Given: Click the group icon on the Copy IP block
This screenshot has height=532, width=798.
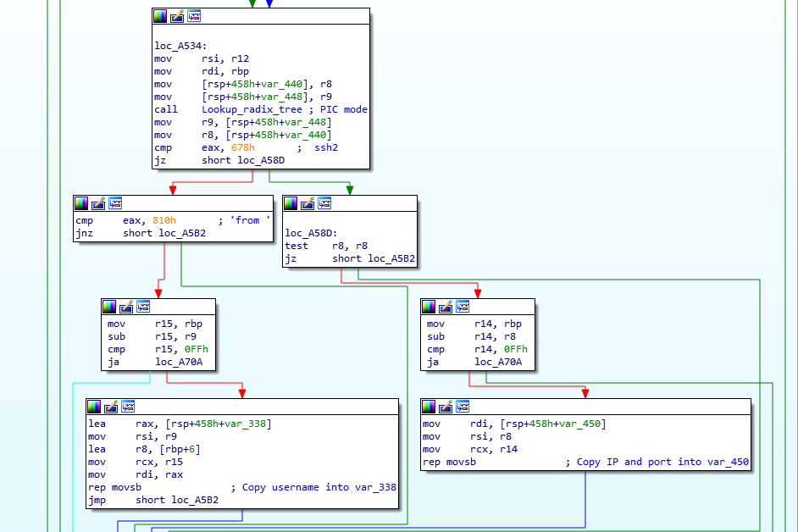Looking at the screenshot, I should pyautogui.click(x=463, y=406).
